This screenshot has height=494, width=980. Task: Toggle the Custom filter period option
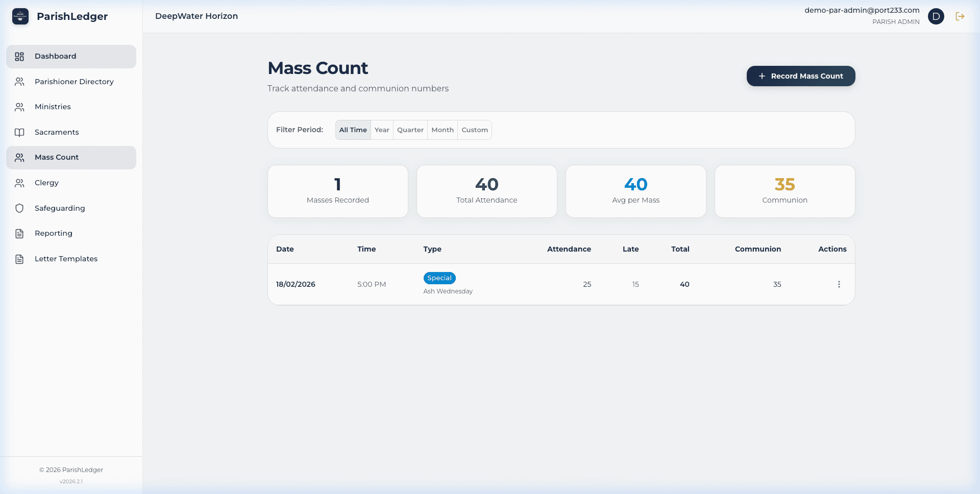coord(474,130)
